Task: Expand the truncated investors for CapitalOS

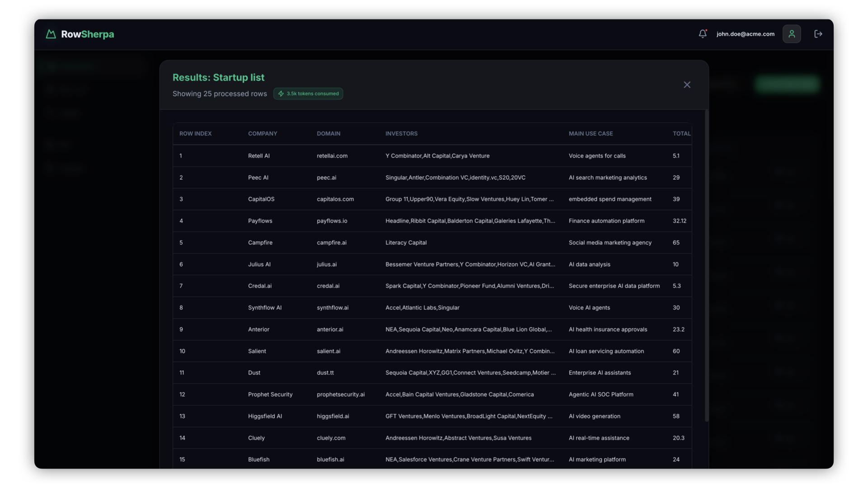Action: coord(470,199)
